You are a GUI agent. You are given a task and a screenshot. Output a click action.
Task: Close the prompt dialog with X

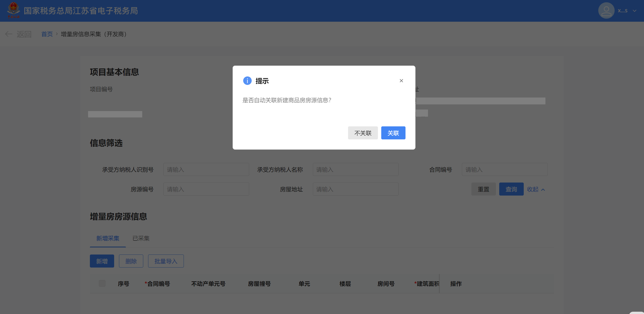401,81
